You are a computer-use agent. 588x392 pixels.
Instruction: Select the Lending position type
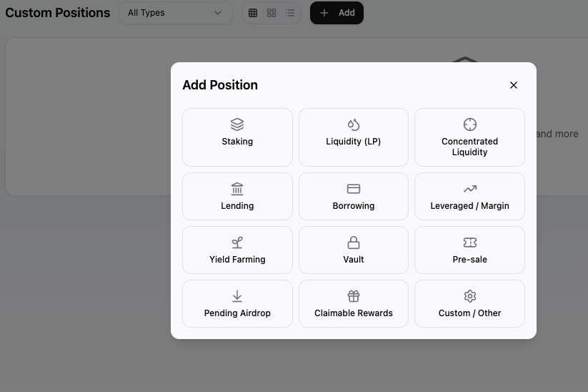pos(237,197)
